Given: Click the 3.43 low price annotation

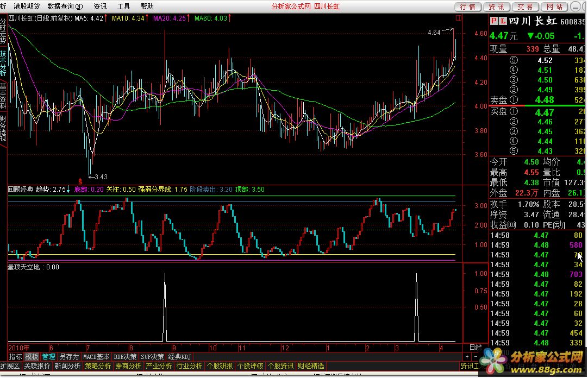Looking at the screenshot, I should point(101,177).
